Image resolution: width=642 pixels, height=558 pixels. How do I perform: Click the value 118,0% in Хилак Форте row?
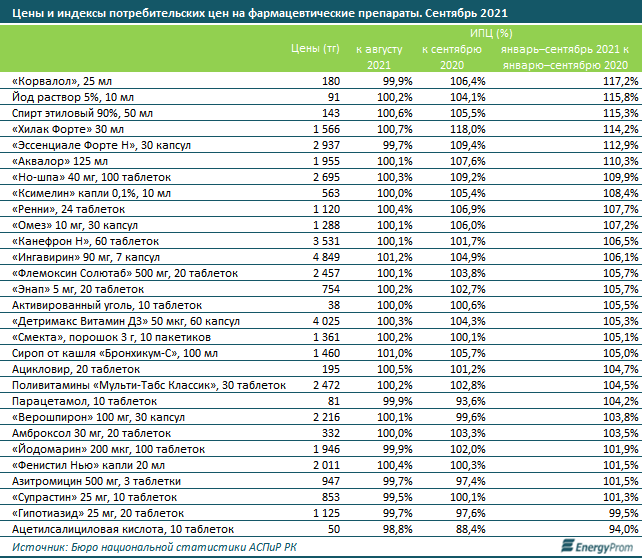[x=468, y=129]
